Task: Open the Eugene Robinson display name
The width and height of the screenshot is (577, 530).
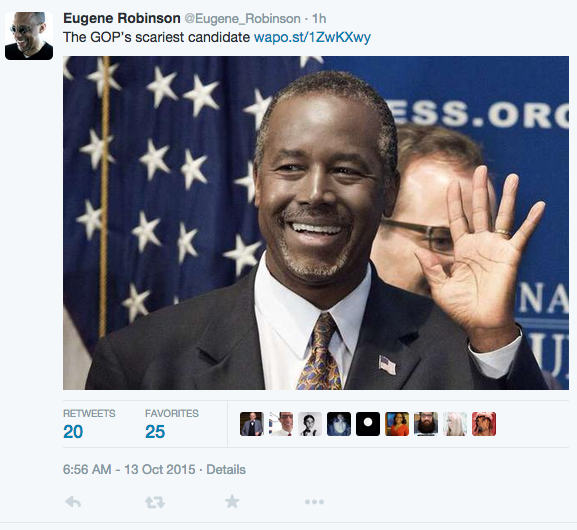Action: tap(121, 18)
